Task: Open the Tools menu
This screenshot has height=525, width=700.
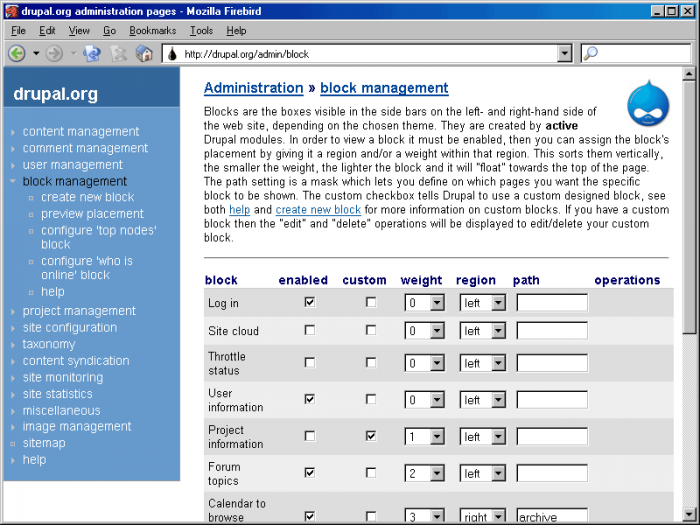Action: point(201,30)
